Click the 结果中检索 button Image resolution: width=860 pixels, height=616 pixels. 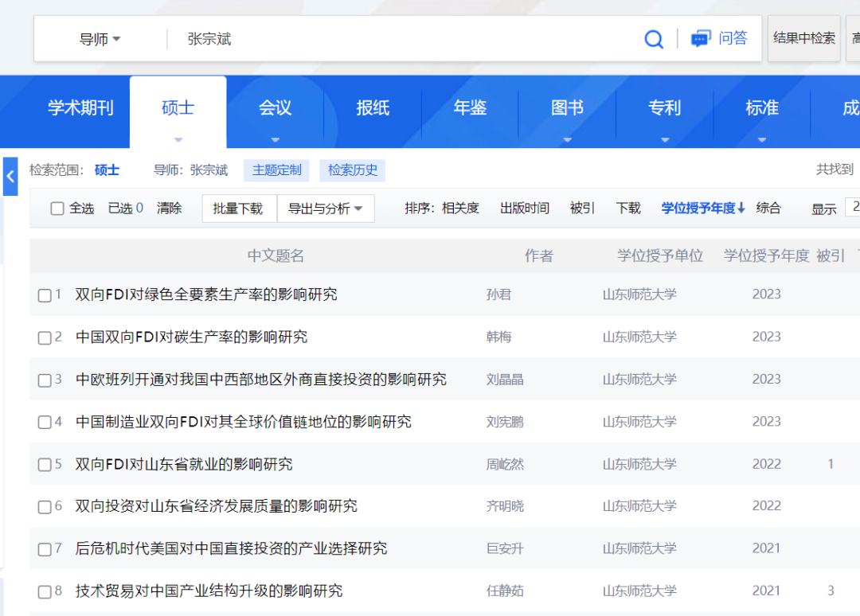click(804, 38)
